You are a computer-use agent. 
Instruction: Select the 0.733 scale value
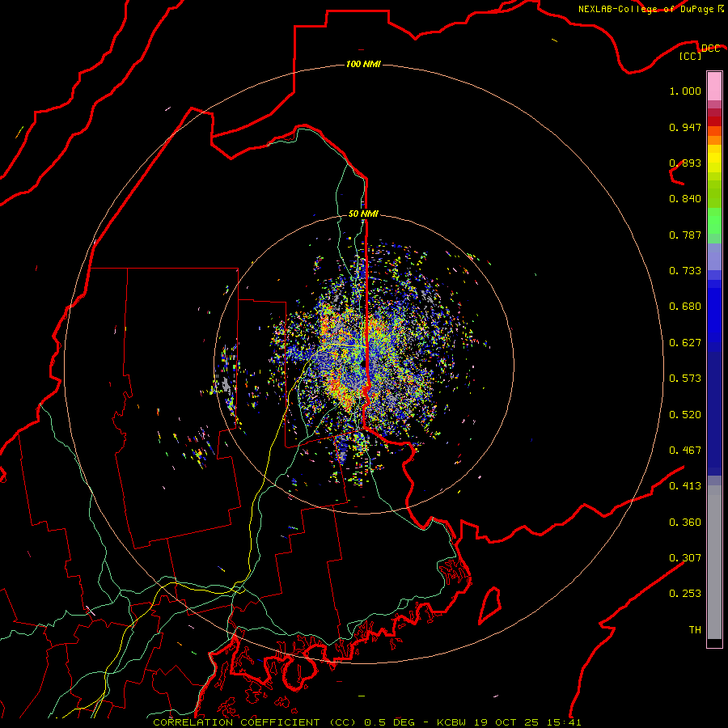[x=685, y=271]
